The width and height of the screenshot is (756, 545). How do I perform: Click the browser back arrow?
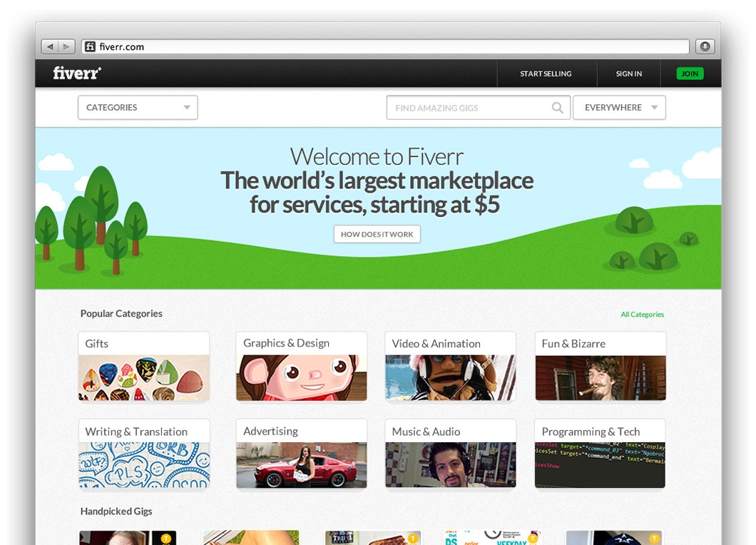pyautogui.click(x=50, y=46)
